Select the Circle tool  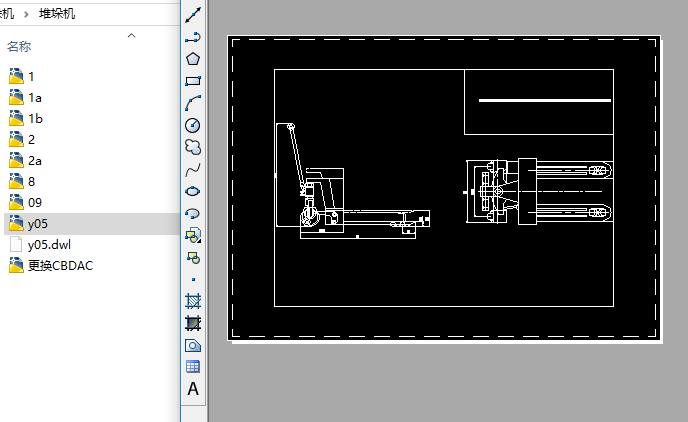click(193, 125)
